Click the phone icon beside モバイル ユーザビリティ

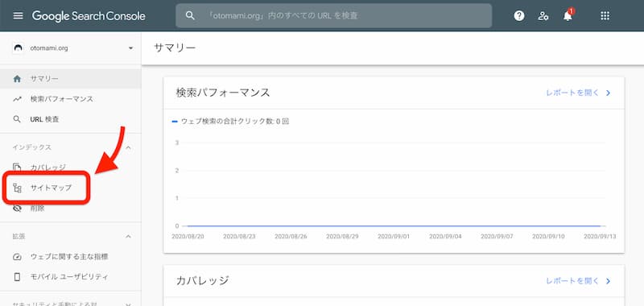[17, 277]
